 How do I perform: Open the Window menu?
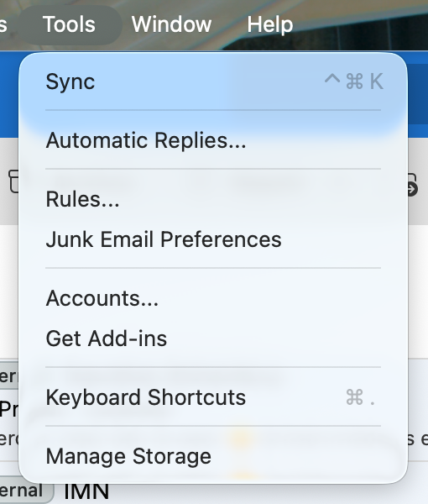[171, 24]
